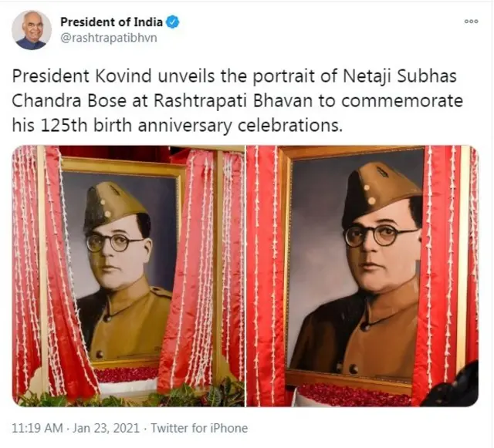Click the blue verified badge
The height and width of the screenshot is (448, 494).
pyautogui.click(x=173, y=22)
